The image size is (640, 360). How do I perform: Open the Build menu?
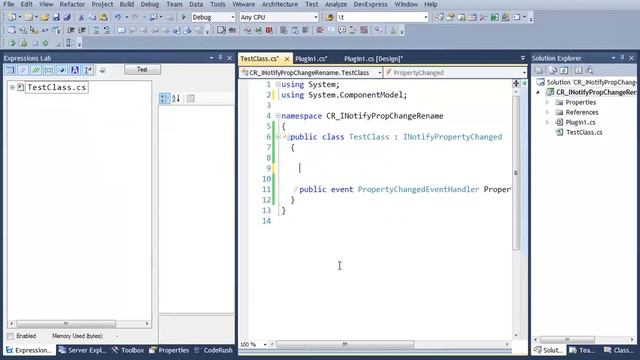[127, 4]
